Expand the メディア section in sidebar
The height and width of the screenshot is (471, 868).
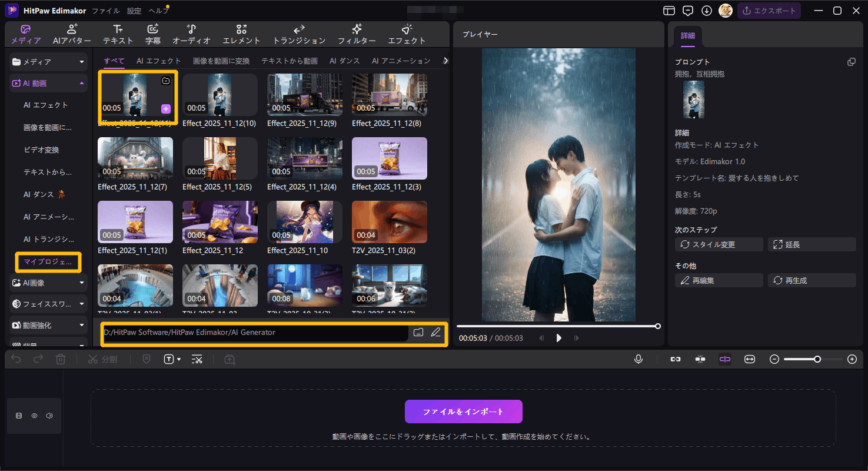(82, 62)
